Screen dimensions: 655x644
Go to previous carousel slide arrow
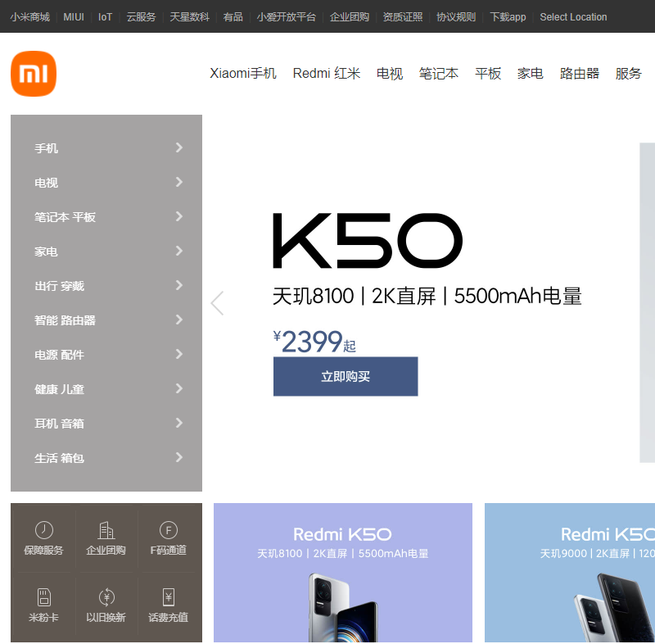pyautogui.click(x=217, y=303)
